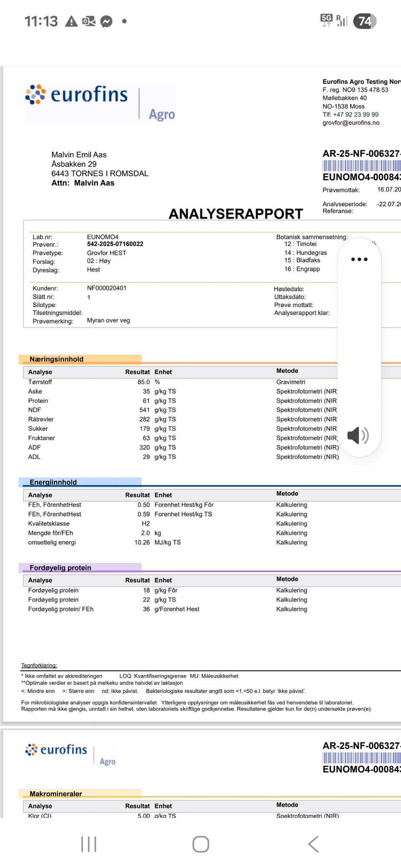Screen dimensions: 401x868
Task: Tap the omsettelig energi value 10.26
Action: (142, 542)
